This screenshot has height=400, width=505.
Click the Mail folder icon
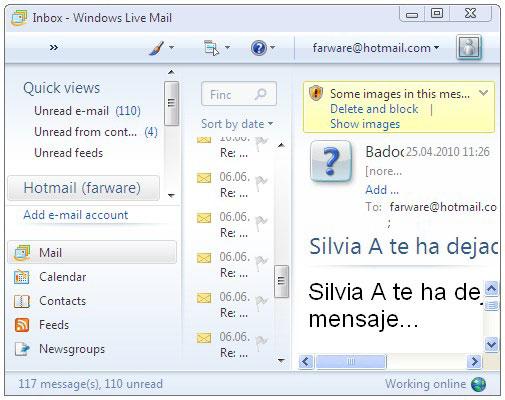[22, 253]
